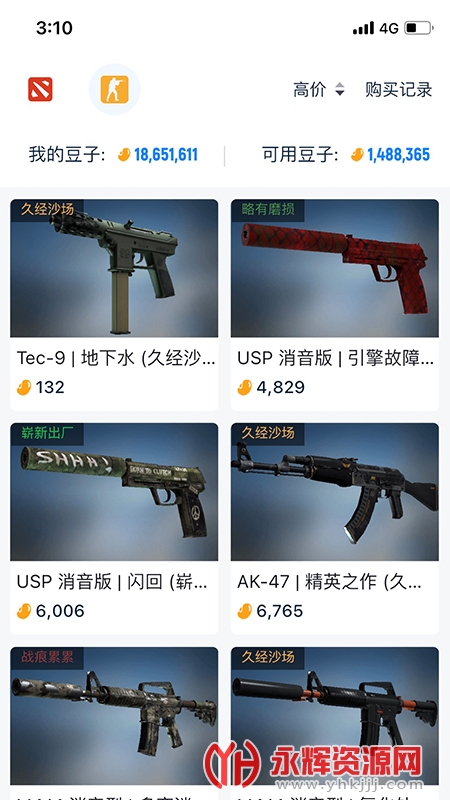Tap the bean icon next to price 6,006
Viewport: 450px width, 800px height.
(24, 611)
